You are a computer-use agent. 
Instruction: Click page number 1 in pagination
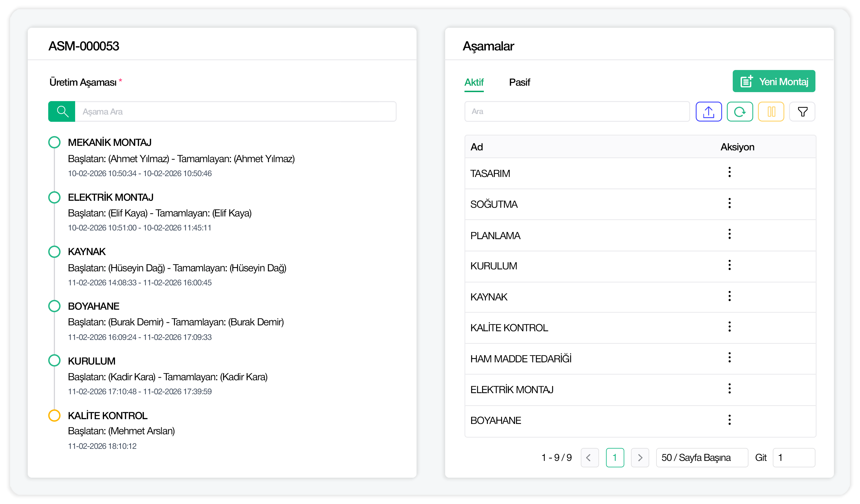pyautogui.click(x=615, y=457)
